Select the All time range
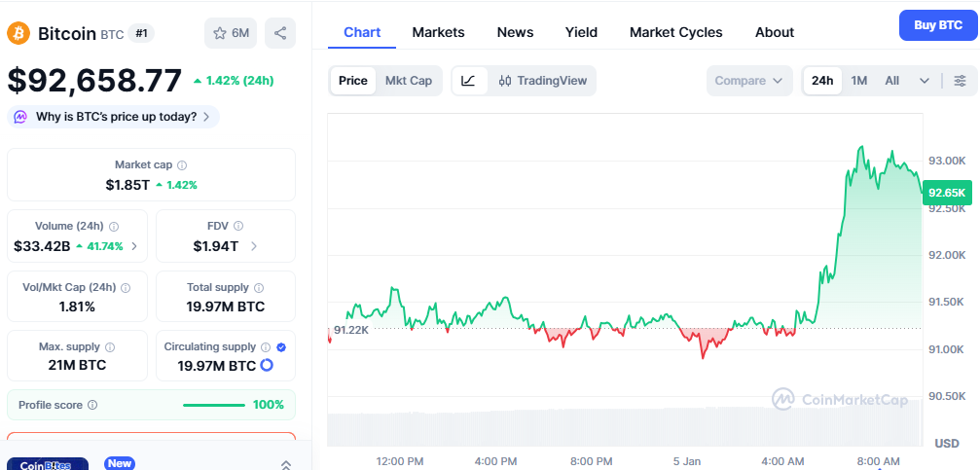Screen dimensions: 980x470 click(x=891, y=81)
